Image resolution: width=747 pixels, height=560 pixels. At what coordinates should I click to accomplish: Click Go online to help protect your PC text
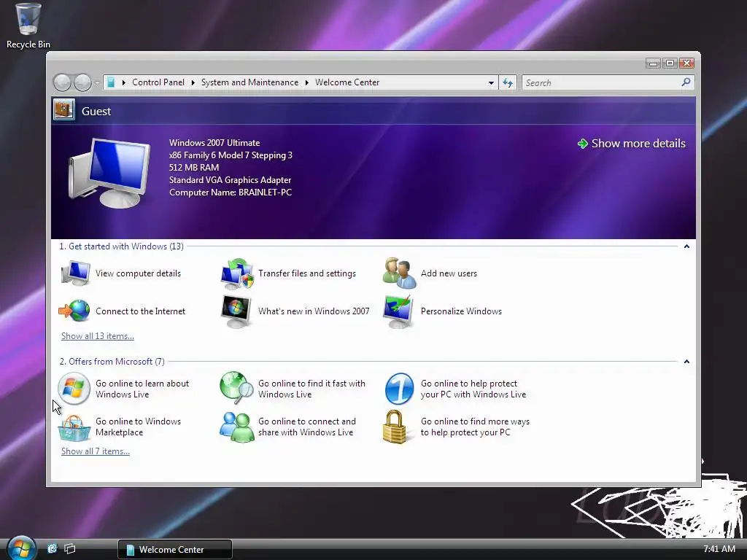pos(473,389)
